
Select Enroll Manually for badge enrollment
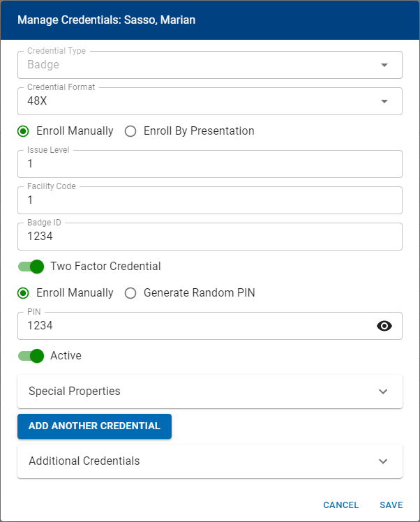[24, 131]
